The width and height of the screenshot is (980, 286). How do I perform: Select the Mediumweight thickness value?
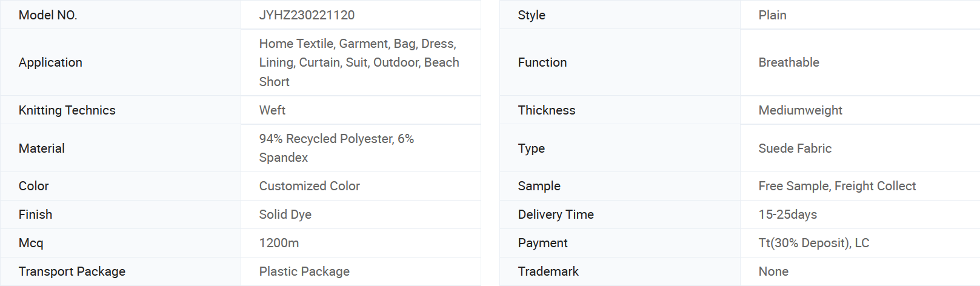800,110
